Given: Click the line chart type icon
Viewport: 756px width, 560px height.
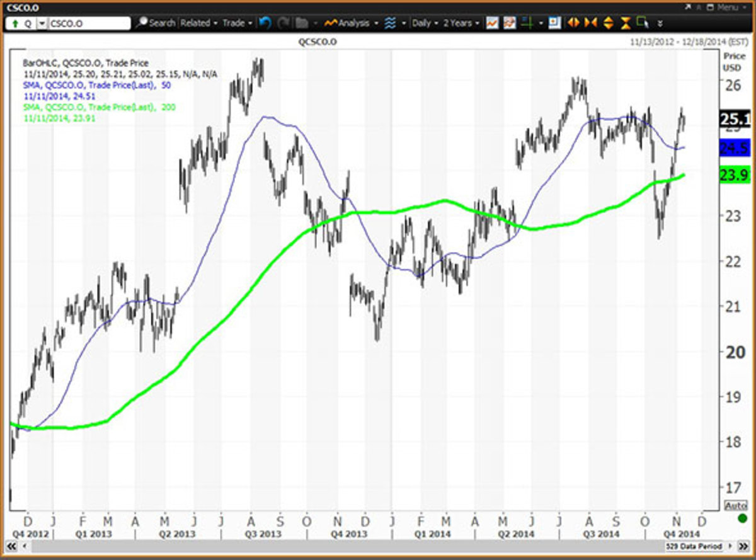Looking at the screenshot, I should tap(492, 23).
